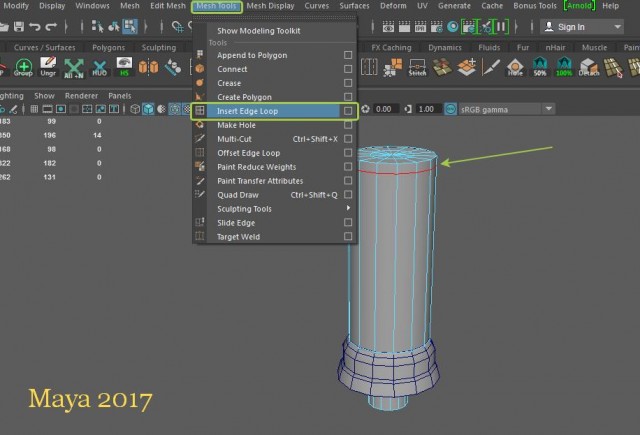Switch to the Polygons shelf tab

pos(109,48)
